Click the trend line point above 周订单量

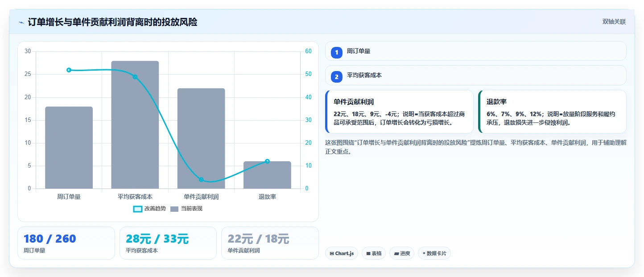[x=69, y=70]
